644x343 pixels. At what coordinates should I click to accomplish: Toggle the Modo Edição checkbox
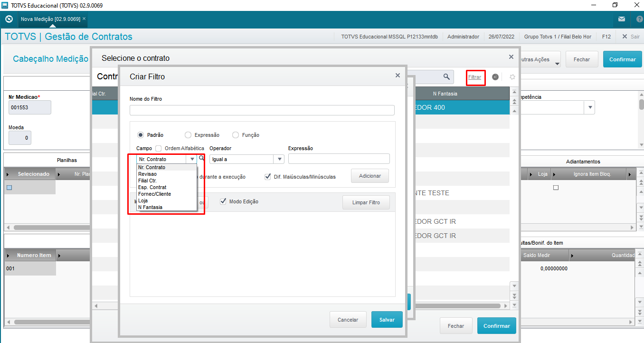(223, 201)
